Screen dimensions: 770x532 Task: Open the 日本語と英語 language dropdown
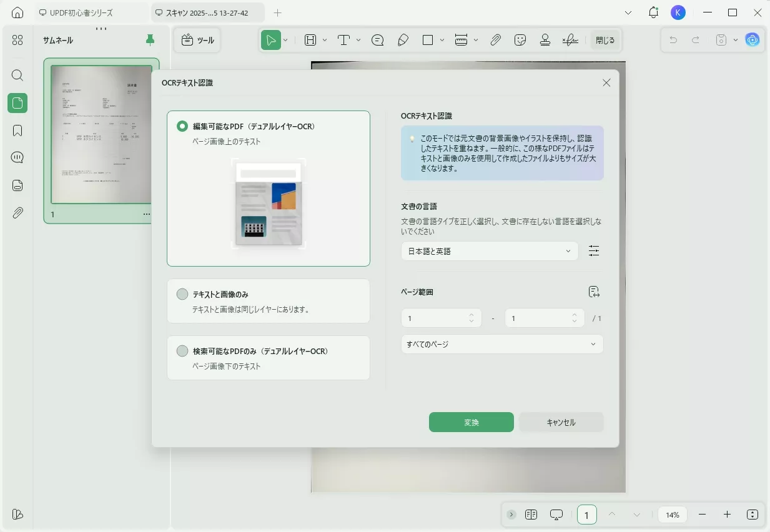490,251
